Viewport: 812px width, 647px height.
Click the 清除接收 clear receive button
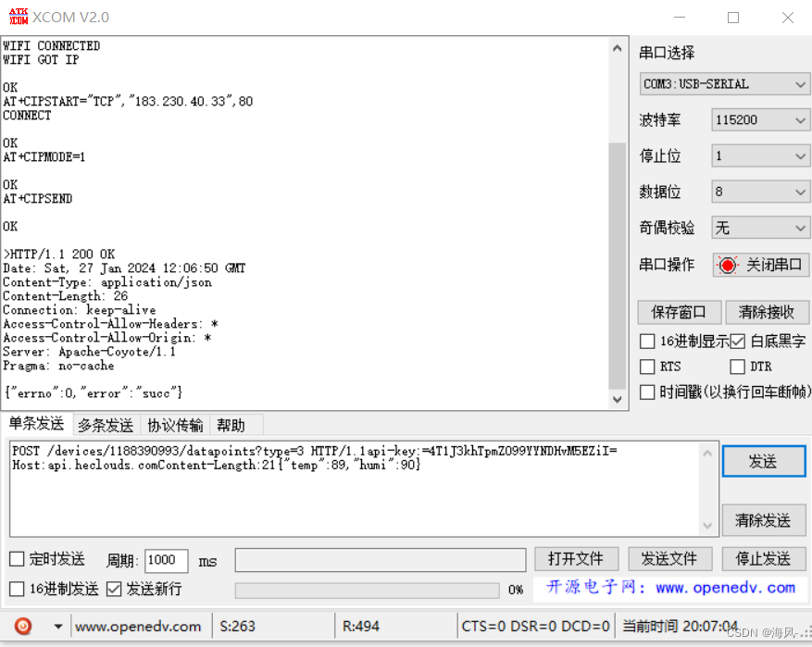coord(764,312)
